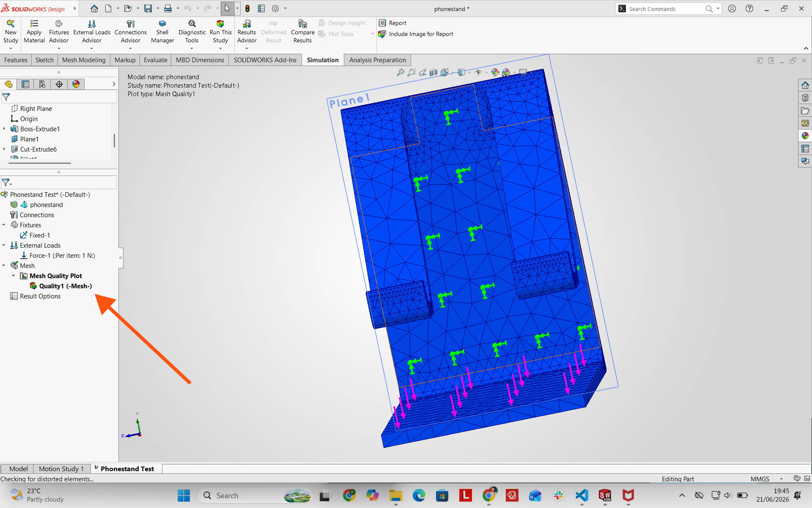
Task: Click Compare Results
Action: coord(303,32)
